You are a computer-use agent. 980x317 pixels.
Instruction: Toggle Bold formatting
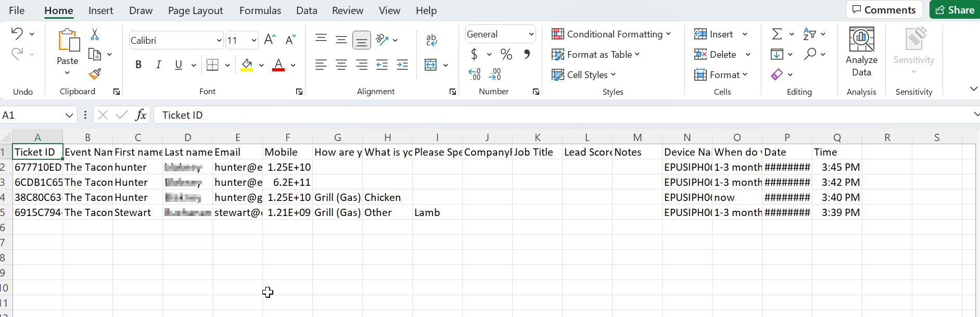[x=138, y=65]
